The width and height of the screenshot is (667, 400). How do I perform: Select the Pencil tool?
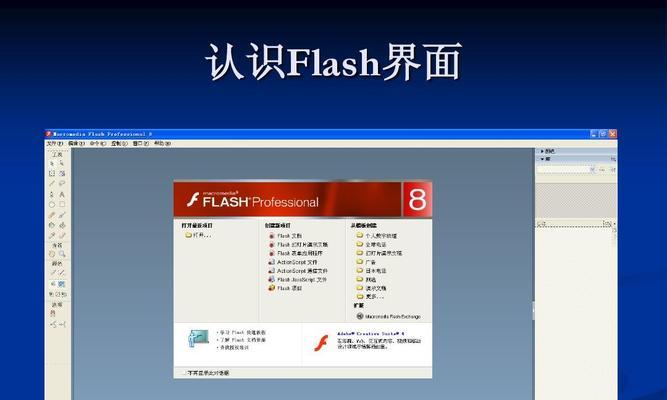coord(52,215)
